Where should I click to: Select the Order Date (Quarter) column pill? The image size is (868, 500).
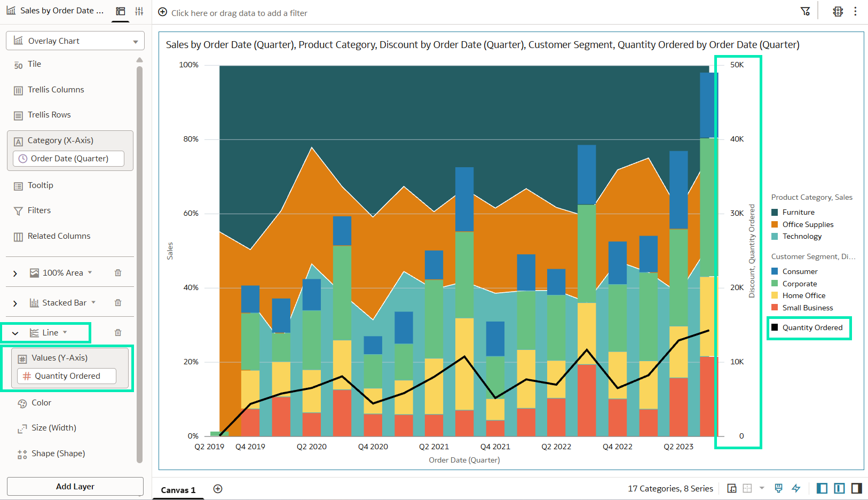[68, 159]
